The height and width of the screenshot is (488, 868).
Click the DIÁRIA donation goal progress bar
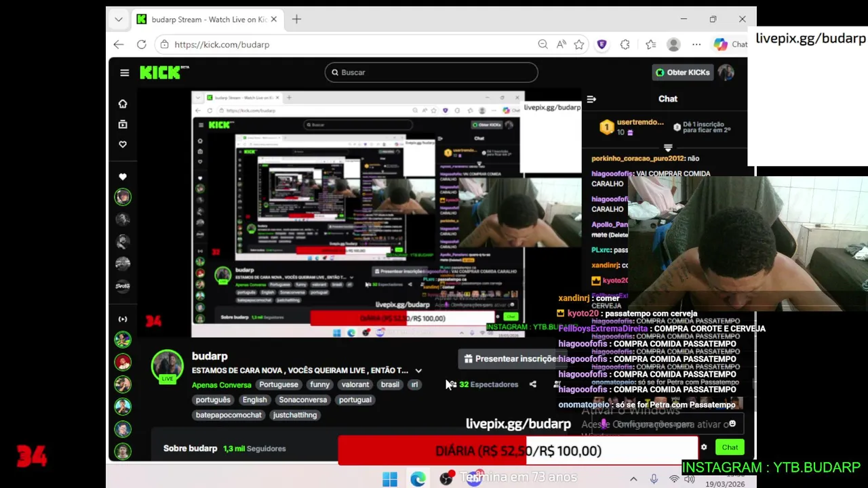[518, 451]
